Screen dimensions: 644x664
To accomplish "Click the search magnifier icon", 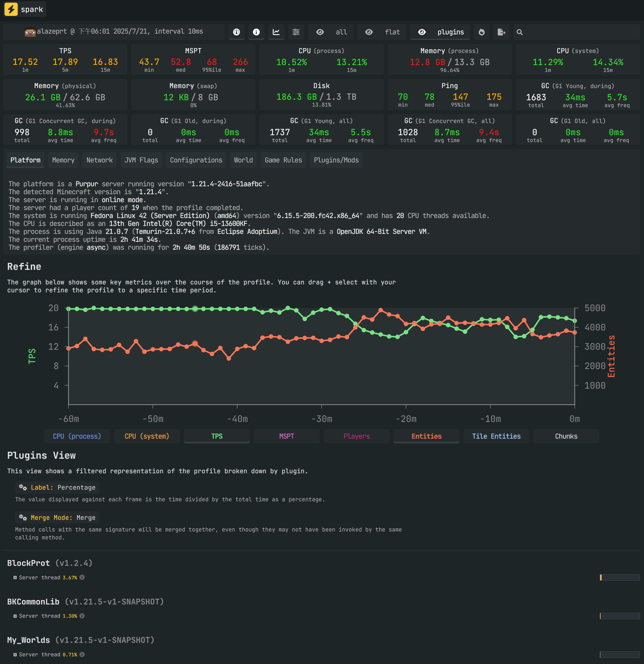I will click(520, 32).
